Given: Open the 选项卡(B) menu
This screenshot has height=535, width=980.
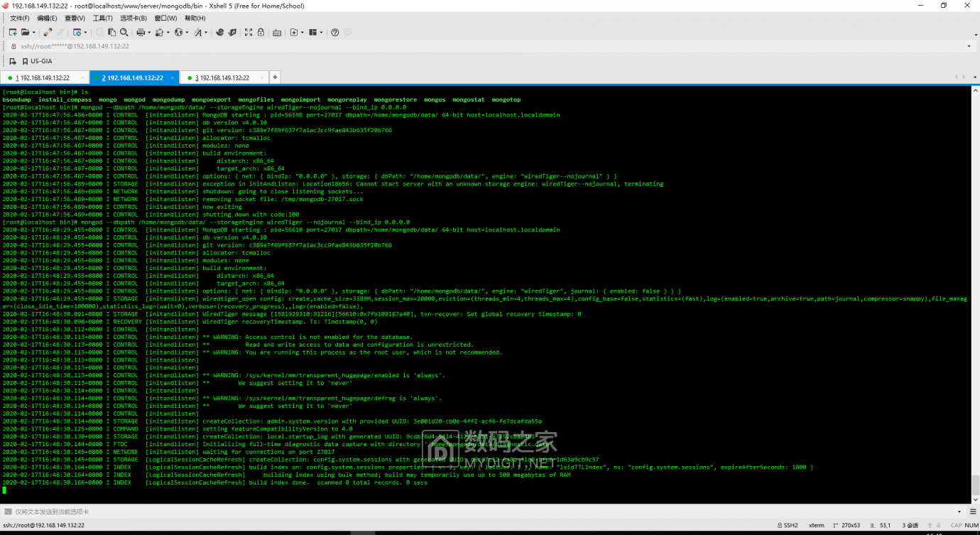Looking at the screenshot, I should point(134,18).
